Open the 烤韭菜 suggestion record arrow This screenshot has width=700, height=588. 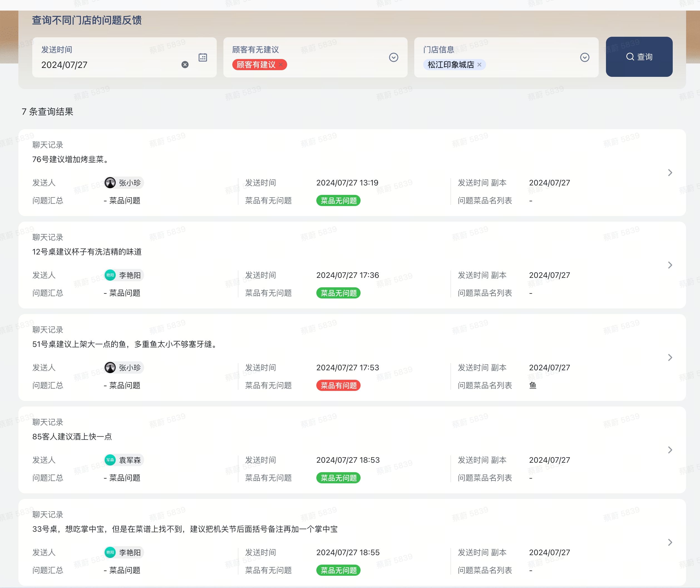670,172
